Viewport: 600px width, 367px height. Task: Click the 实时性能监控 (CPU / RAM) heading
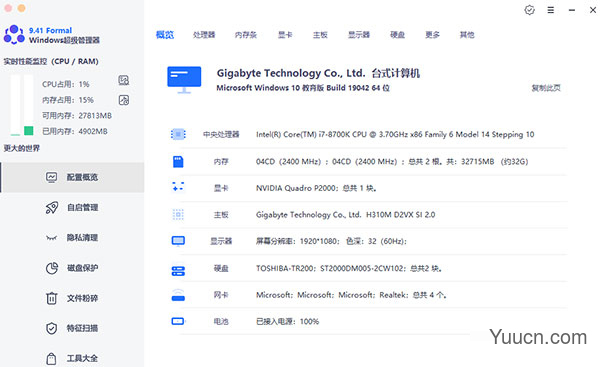pos(51,61)
